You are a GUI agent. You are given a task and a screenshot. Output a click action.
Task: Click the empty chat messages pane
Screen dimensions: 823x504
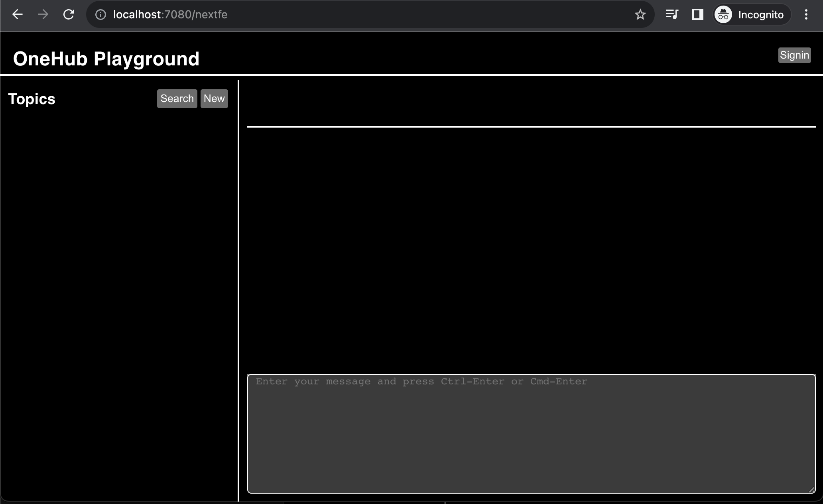click(x=531, y=247)
